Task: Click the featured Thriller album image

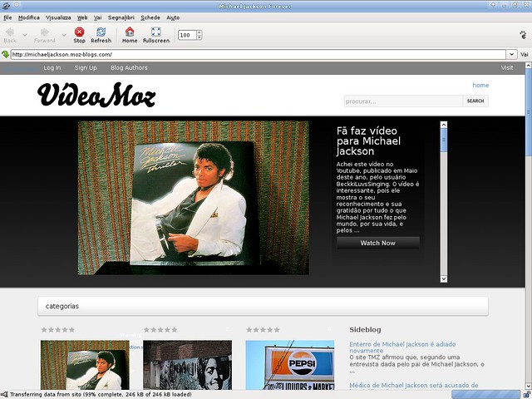Action: click(194, 198)
